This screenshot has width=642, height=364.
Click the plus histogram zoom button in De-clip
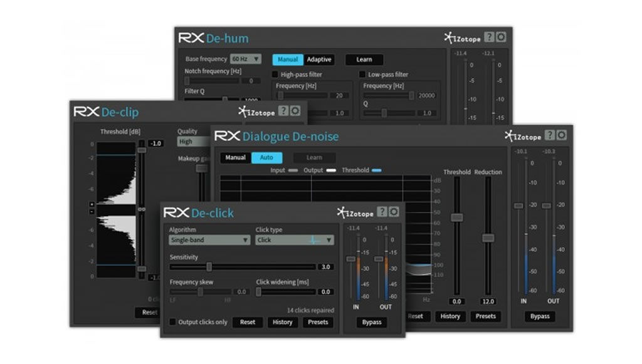point(92,204)
